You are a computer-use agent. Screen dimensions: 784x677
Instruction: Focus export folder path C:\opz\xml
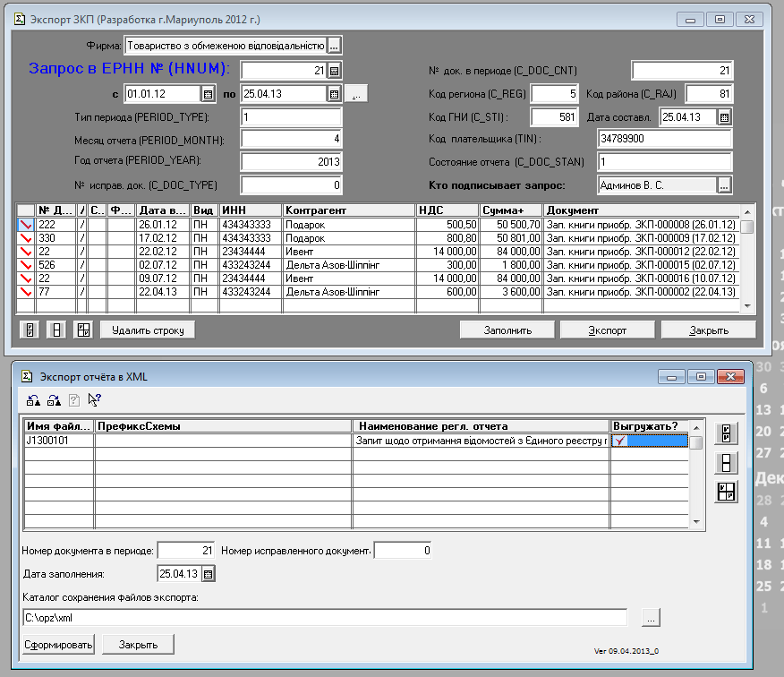tap(325, 618)
